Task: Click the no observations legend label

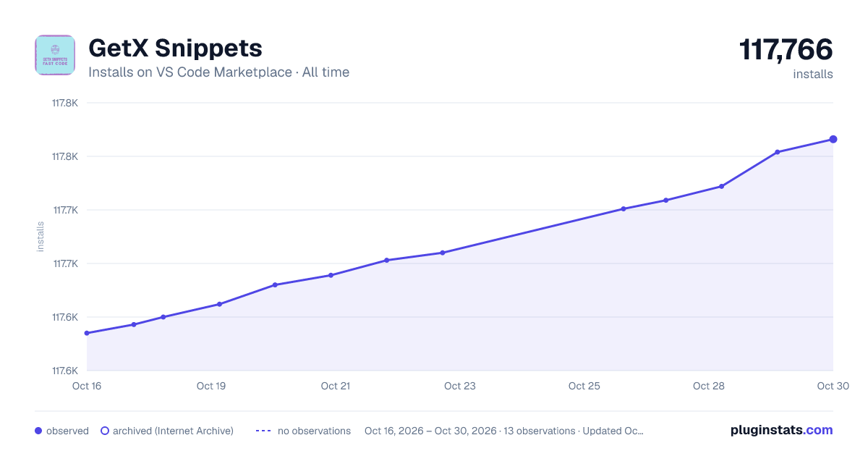Action: [314, 431]
